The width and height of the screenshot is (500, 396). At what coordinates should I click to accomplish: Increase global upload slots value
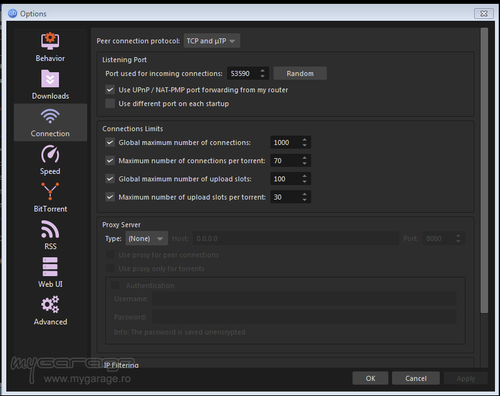pyautogui.click(x=304, y=176)
